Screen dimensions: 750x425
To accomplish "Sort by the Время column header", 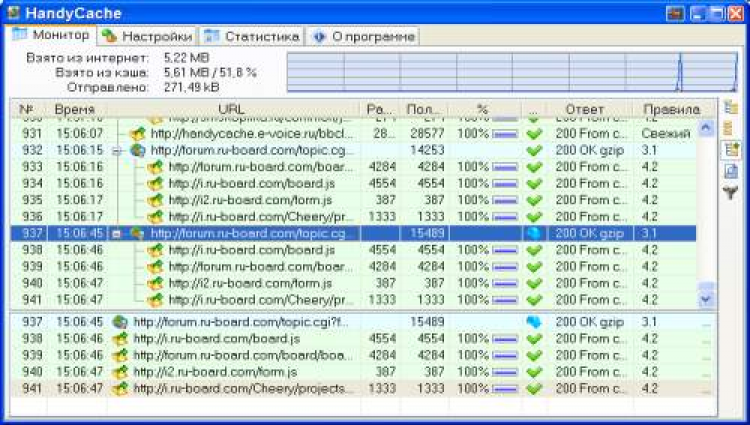I will tap(77, 109).
